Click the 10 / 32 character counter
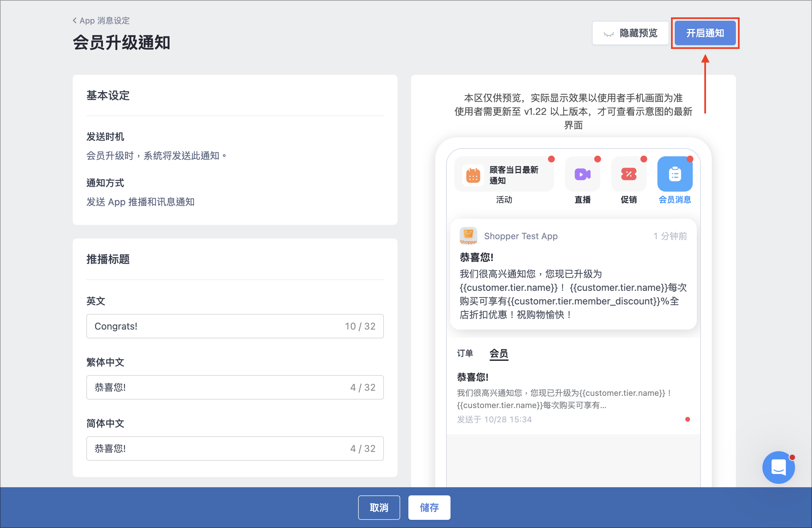This screenshot has height=528, width=812. [x=360, y=326]
